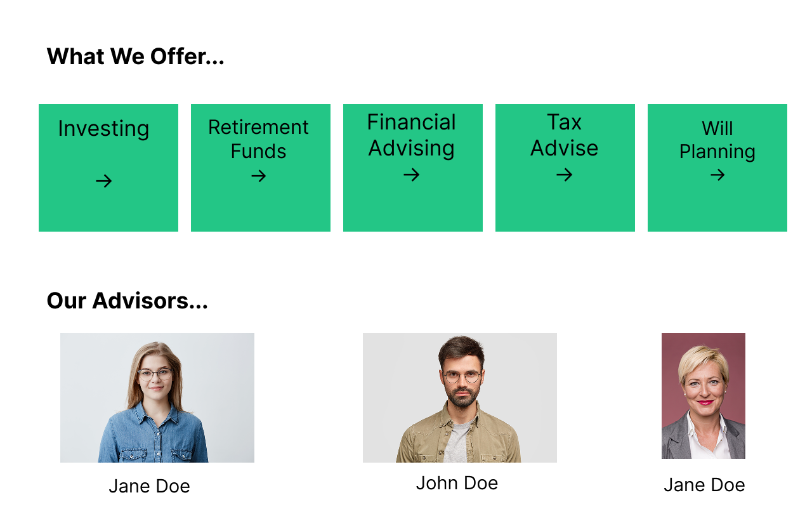Click the Retirement Funds arrow icon

pyautogui.click(x=258, y=176)
